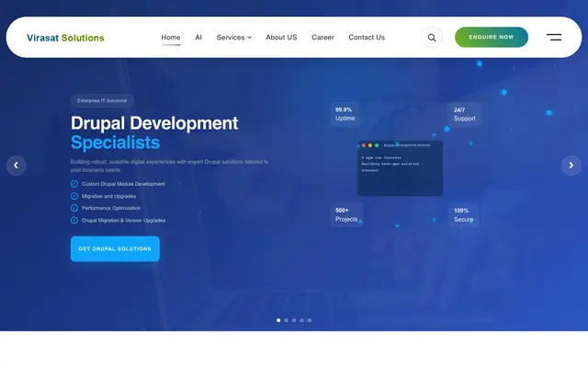Click the 100% Secure stat card
Screen dimensions: 588x368
tap(463, 214)
